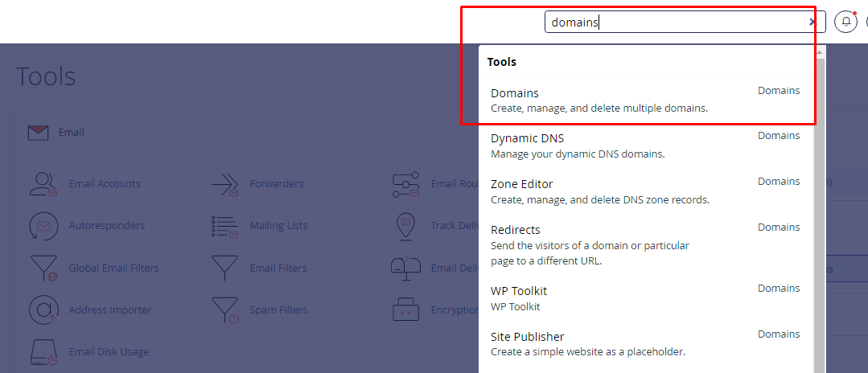Click the Email Deliverability mailbox icon

pyautogui.click(x=406, y=268)
